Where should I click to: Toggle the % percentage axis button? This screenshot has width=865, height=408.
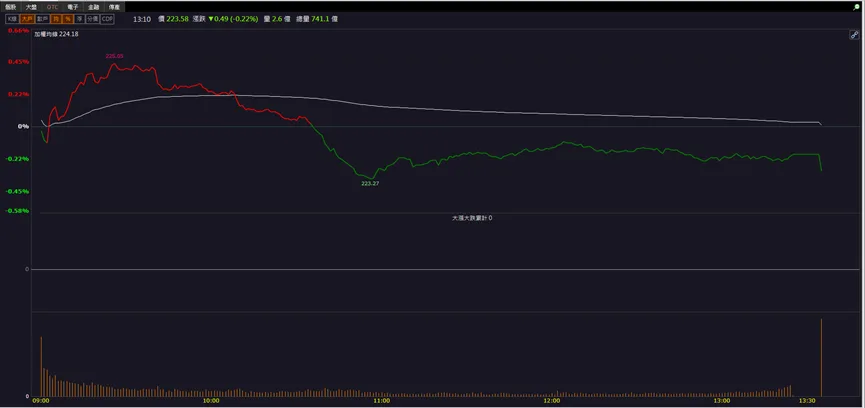click(x=68, y=19)
